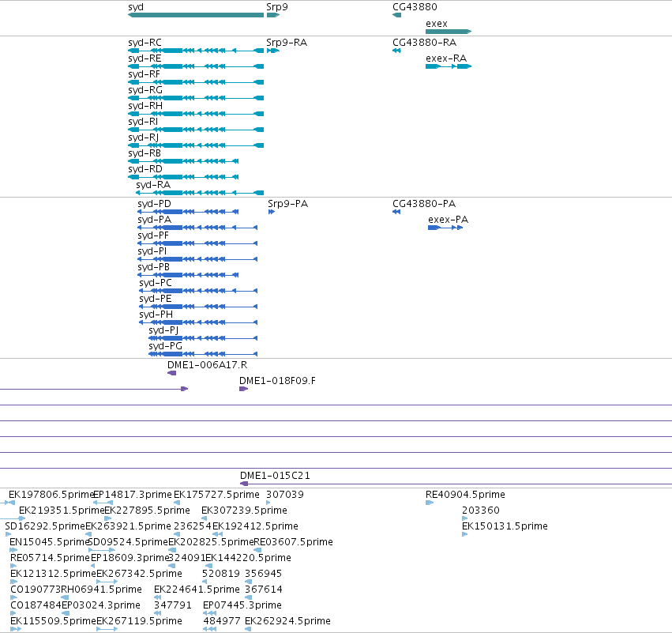
Task: Select the EK192412.5prime EST
Action: (218, 534)
